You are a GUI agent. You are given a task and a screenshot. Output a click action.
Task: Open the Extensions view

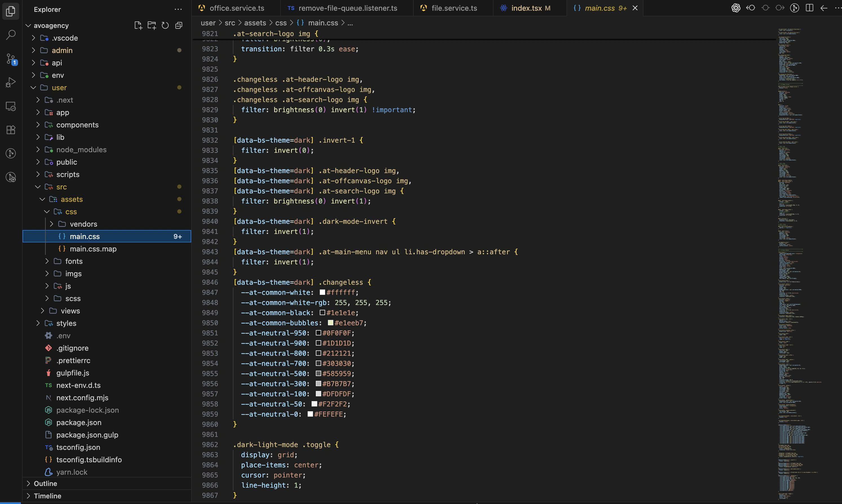coord(11,130)
